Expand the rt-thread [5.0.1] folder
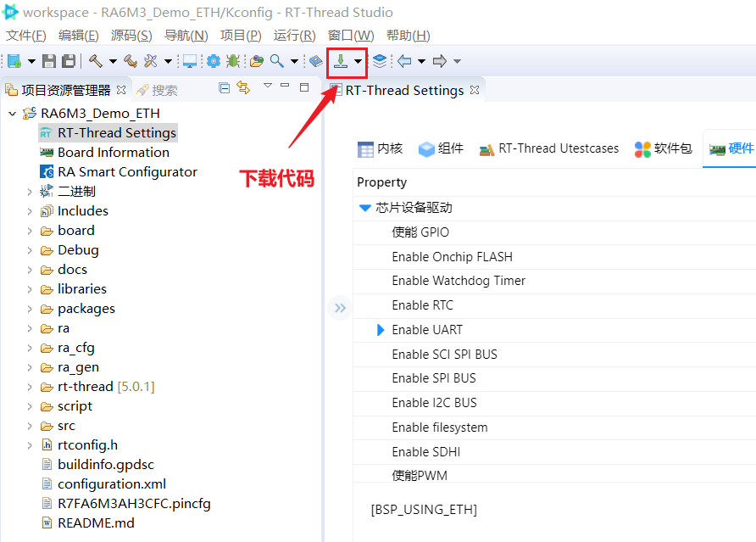 (30, 387)
